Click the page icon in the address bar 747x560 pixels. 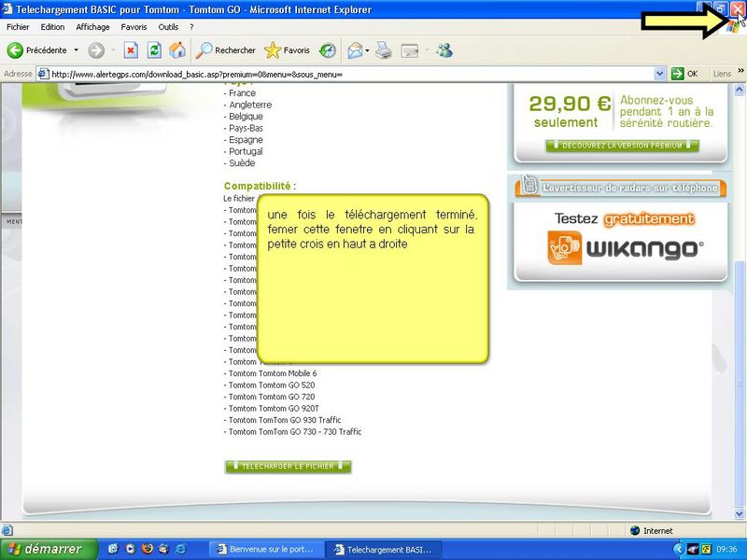tap(43, 74)
